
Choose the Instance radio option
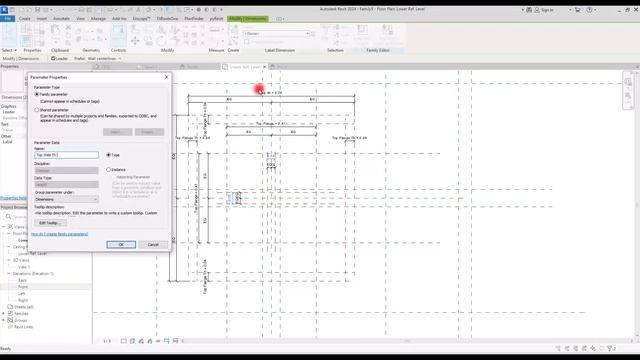pyautogui.click(x=109, y=169)
